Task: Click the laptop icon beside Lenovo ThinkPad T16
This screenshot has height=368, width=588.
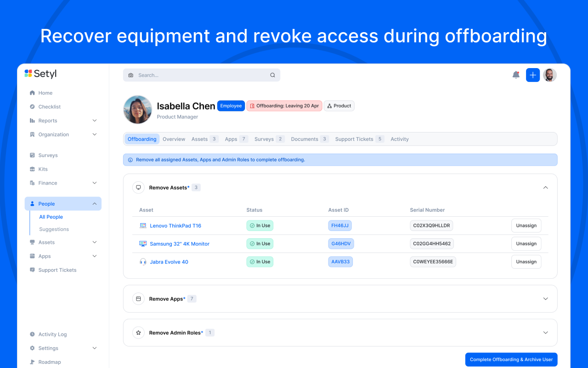Action: [143, 225]
